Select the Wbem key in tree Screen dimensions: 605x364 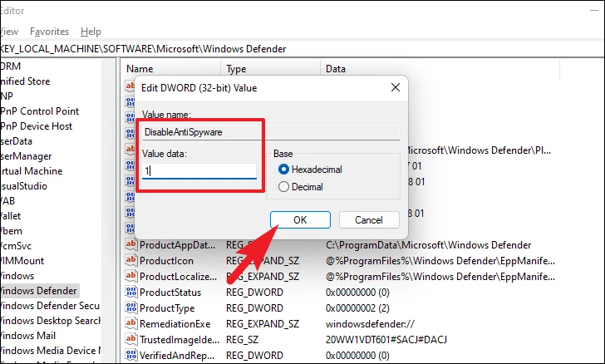(11, 231)
